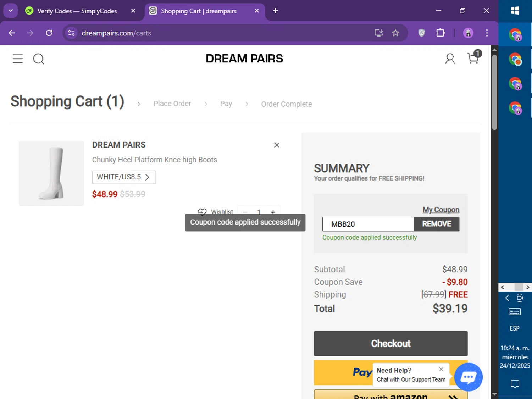532x399 pixels.
Task: Go back in browser history
Action: 12,33
